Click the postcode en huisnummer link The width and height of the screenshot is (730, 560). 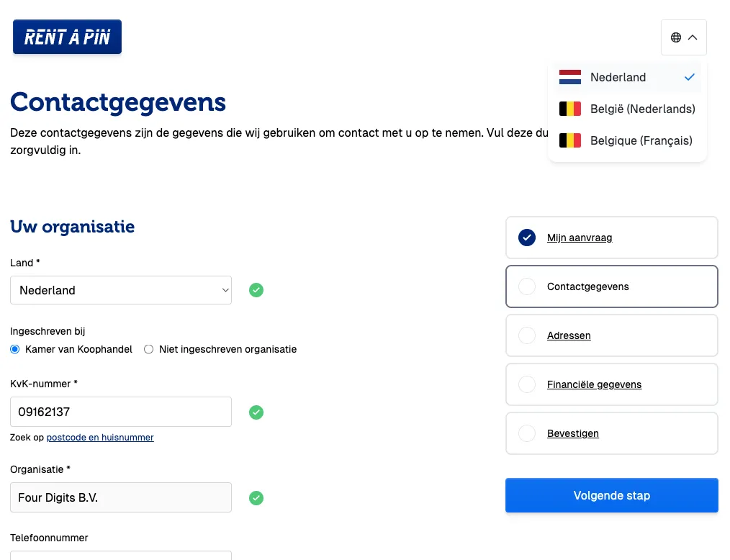100,438
